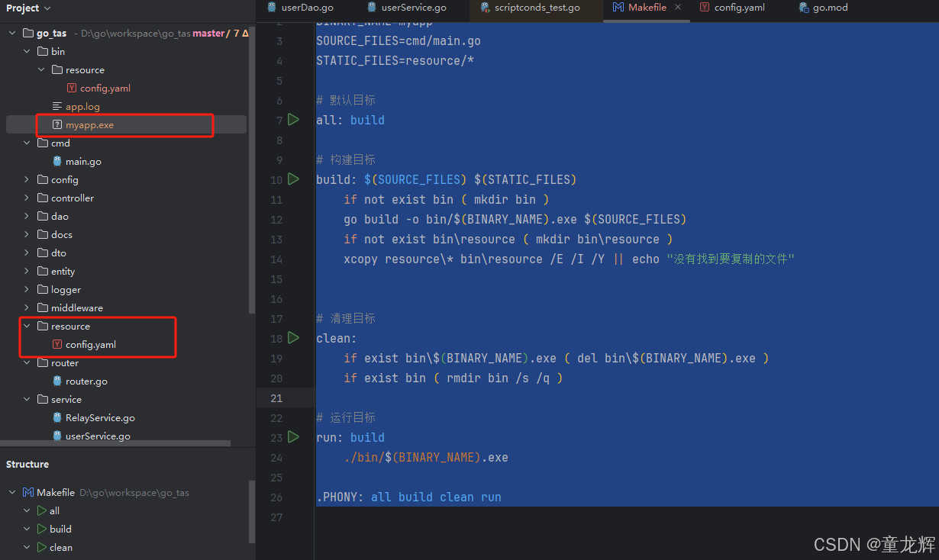This screenshot has height=560, width=939.
Task: Collapse Makefile node in Structure panel
Action: (x=11, y=493)
